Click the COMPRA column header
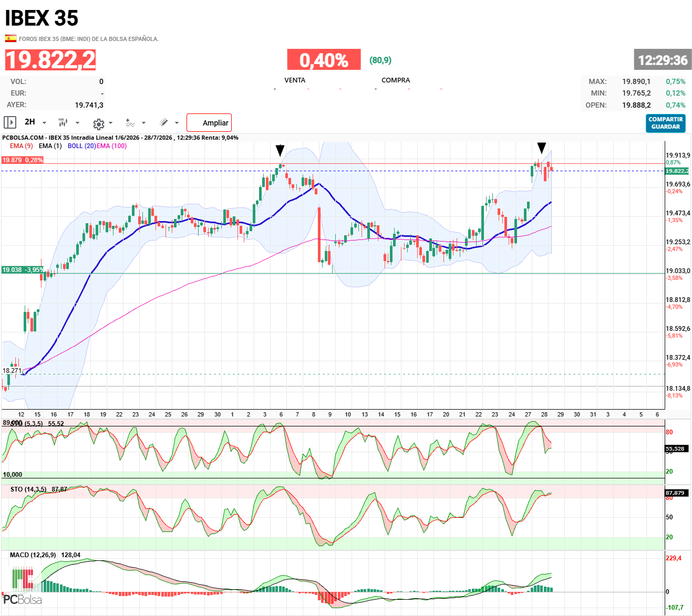The image size is (692, 616). [396, 80]
